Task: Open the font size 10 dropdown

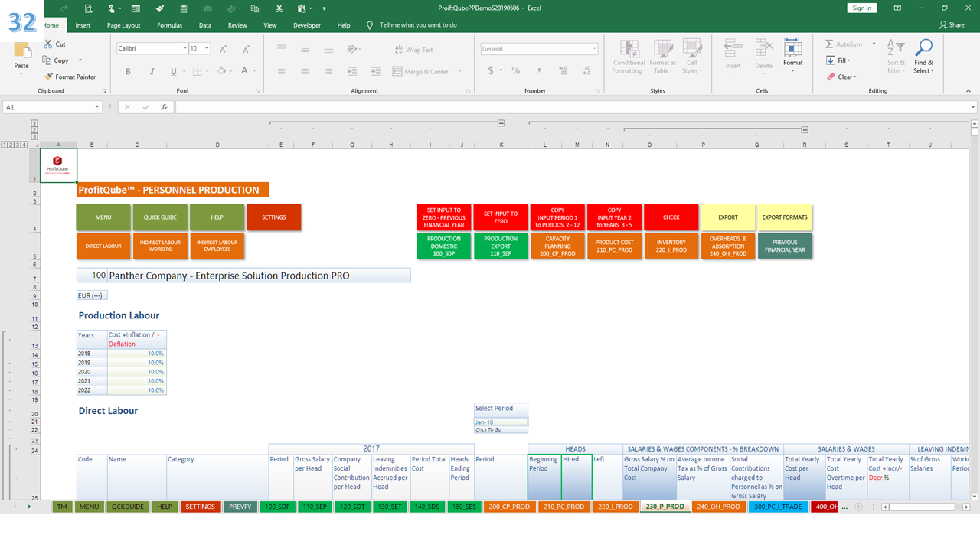Action: click(x=207, y=48)
